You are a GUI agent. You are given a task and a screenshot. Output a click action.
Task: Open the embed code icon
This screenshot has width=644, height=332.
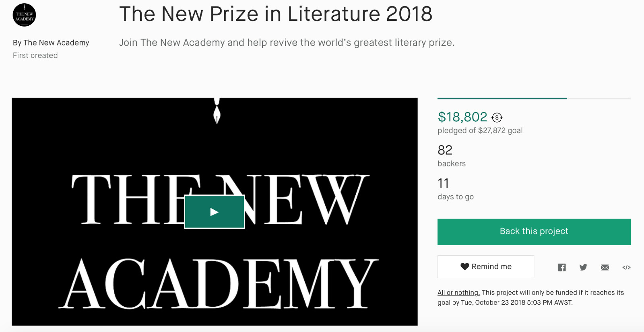click(626, 267)
